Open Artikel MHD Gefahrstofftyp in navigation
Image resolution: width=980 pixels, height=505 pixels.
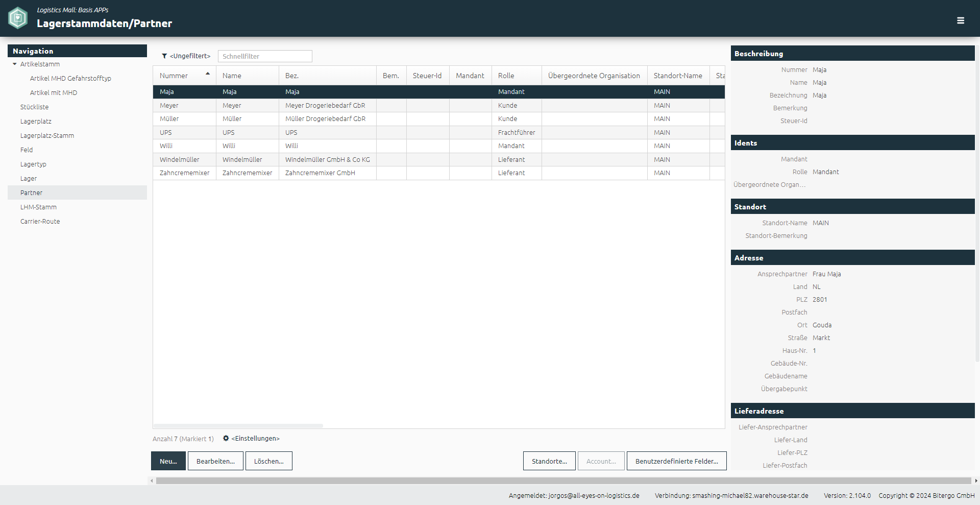70,78
